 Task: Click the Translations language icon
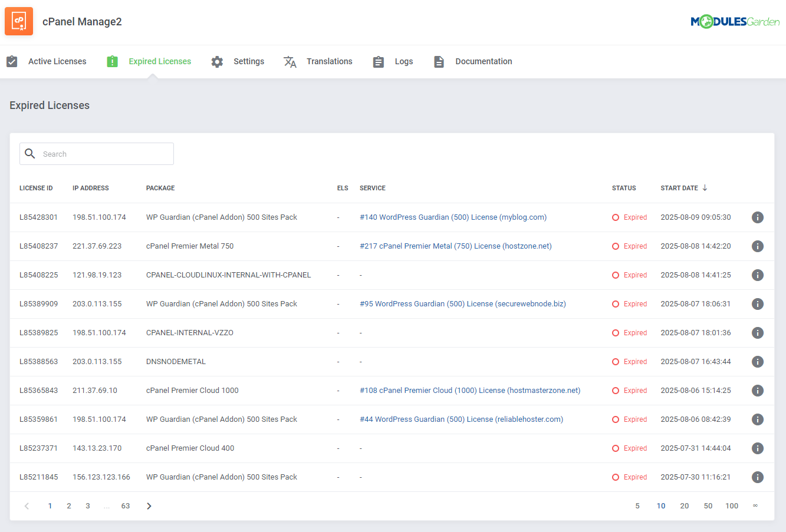coord(290,61)
